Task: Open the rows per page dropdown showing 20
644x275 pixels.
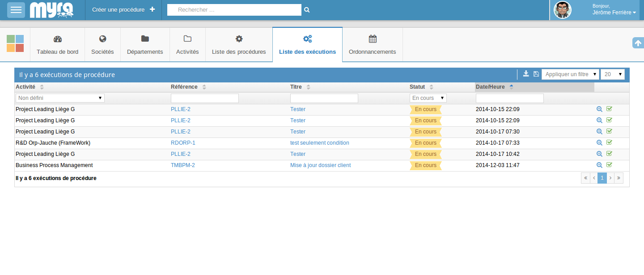Action: (613, 74)
